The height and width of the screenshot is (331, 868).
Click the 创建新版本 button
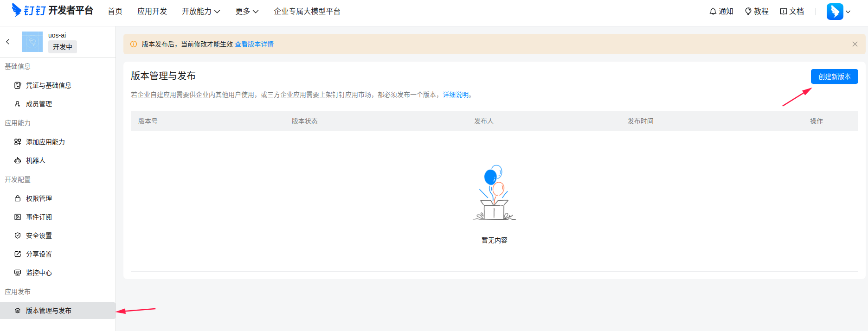834,76
